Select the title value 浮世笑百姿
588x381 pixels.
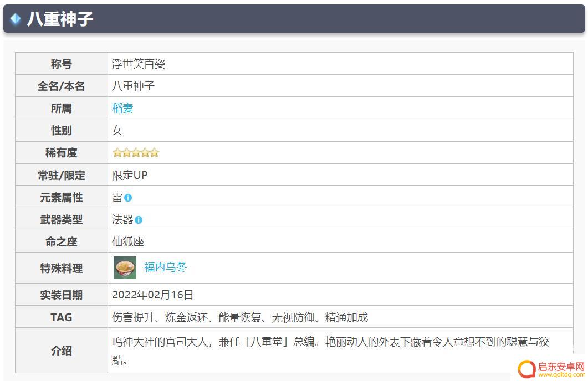pos(139,64)
